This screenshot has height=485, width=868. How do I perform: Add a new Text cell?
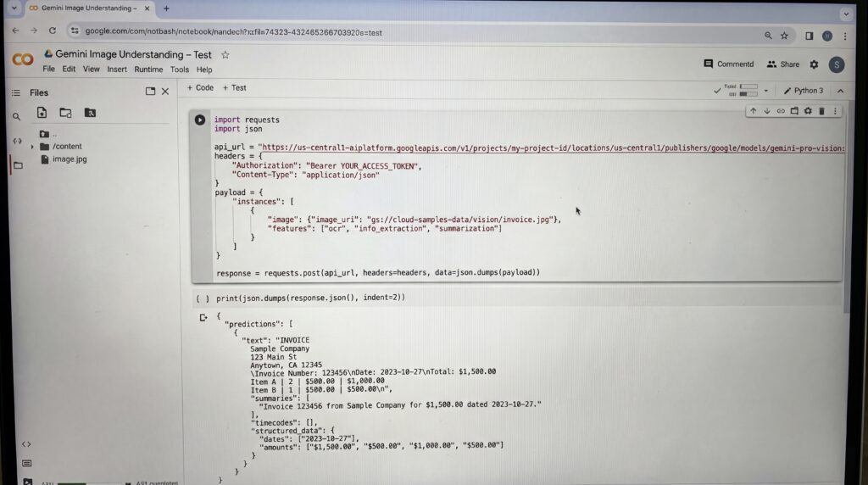pyautogui.click(x=235, y=87)
